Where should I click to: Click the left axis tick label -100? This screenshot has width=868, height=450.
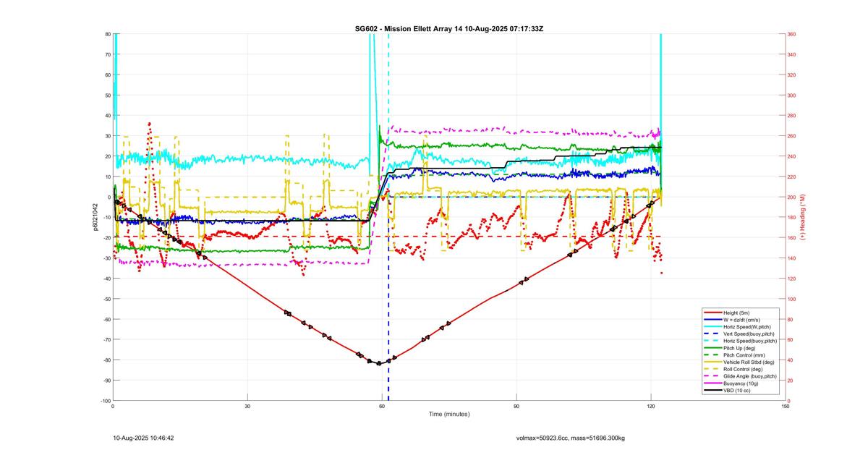105,401
